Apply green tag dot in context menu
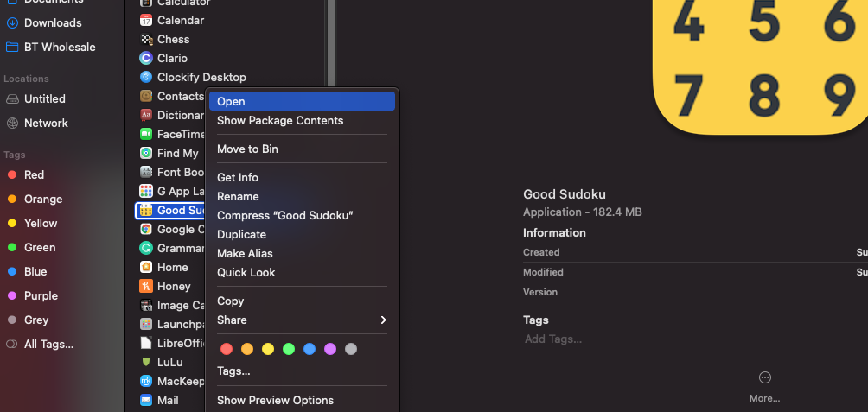 pos(289,349)
